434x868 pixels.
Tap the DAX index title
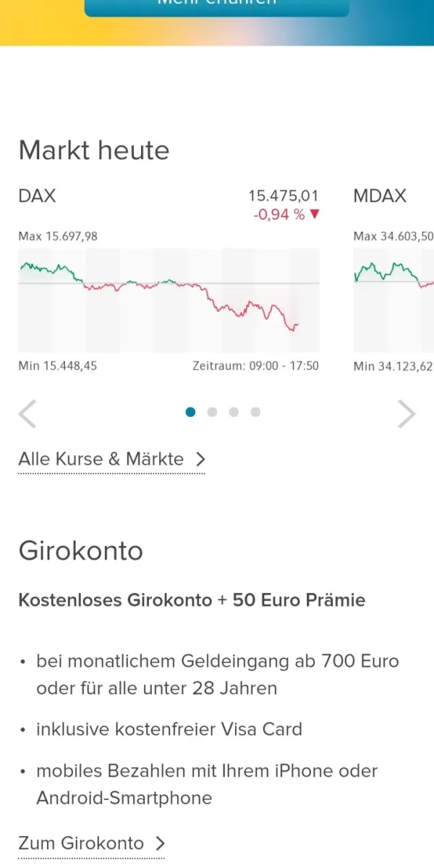[37, 195]
